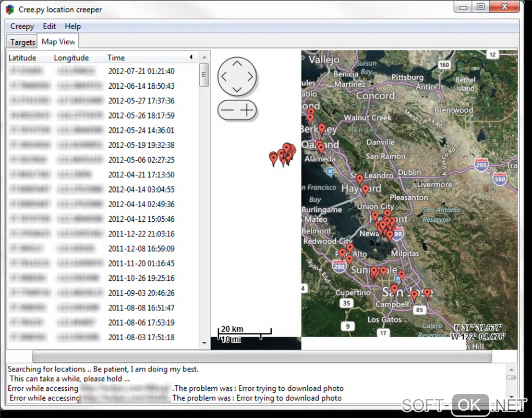Screen dimensions: 532x418
Task: Open the Creepy menu
Action: 22,26
